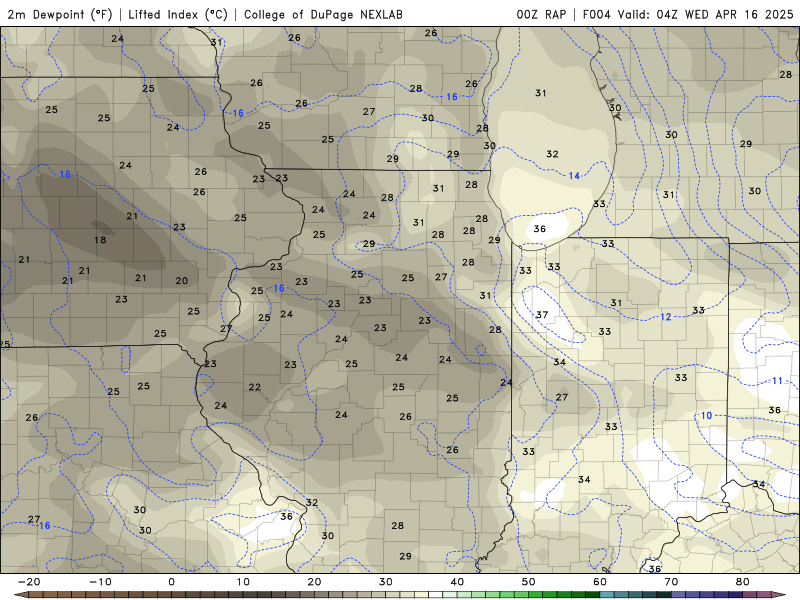Click the "60" tick label on the color scale
The image size is (800, 600).
(600, 582)
